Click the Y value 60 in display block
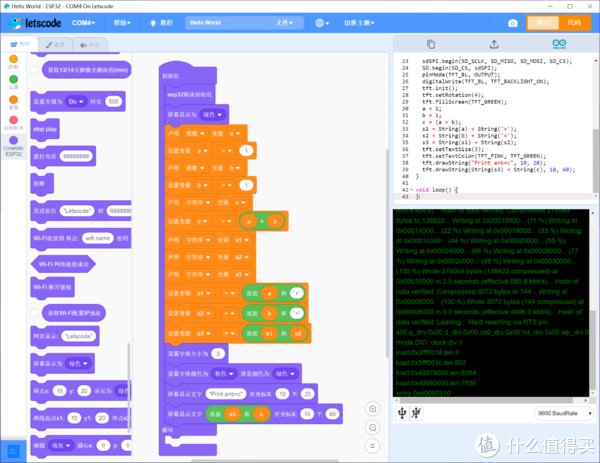The width and height of the screenshot is (600, 463). point(332,414)
